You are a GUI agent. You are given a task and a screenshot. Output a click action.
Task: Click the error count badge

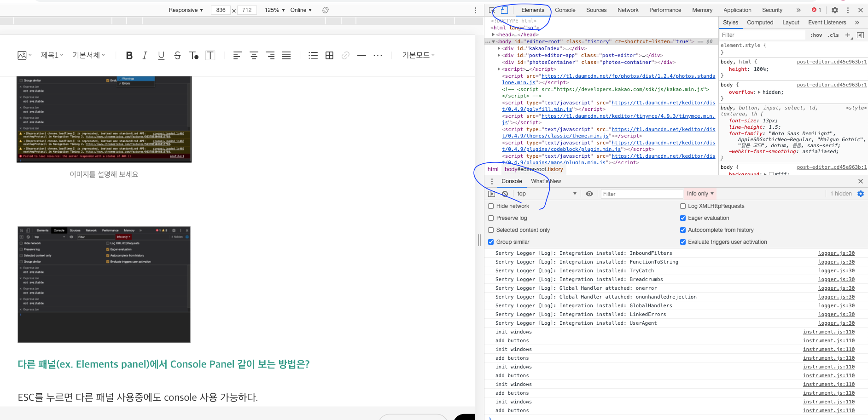click(816, 10)
